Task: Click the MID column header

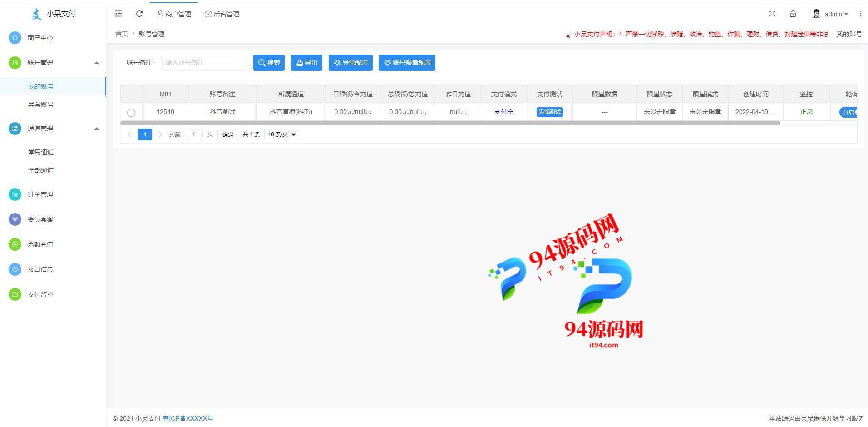Action: click(165, 94)
